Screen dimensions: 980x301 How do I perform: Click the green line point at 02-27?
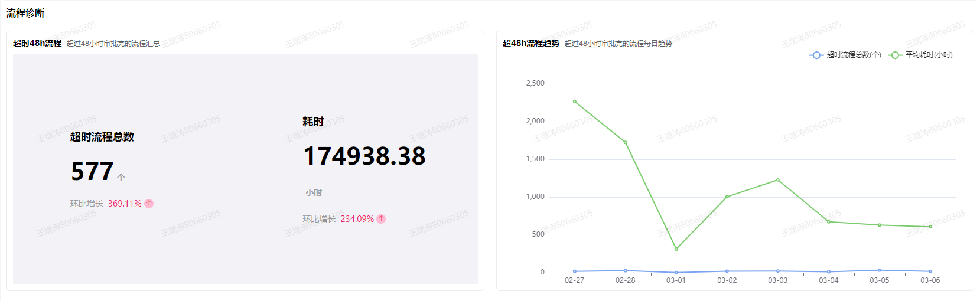pyautogui.click(x=575, y=102)
